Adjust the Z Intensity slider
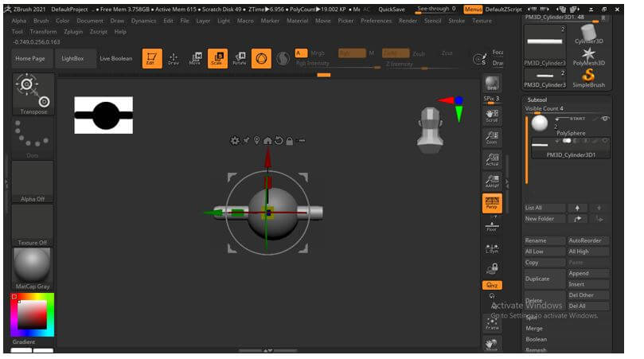Screen dimensions: 644x359 coord(420,64)
